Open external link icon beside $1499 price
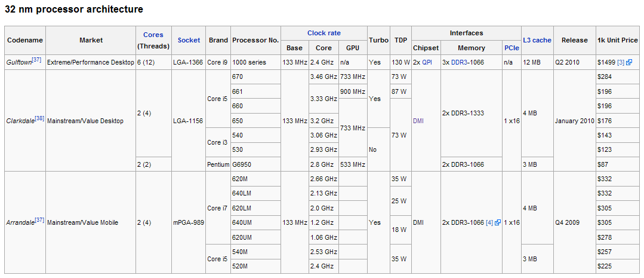Image resolution: width=644 pixels, height=278 pixels. coord(630,63)
